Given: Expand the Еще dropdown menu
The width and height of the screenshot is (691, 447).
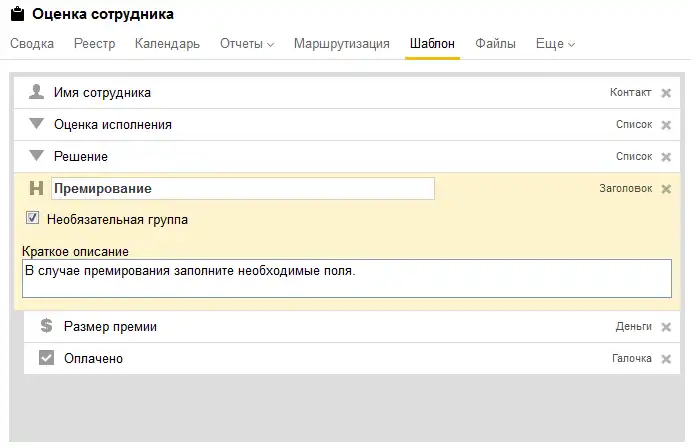Looking at the screenshot, I should tap(555, 44).
